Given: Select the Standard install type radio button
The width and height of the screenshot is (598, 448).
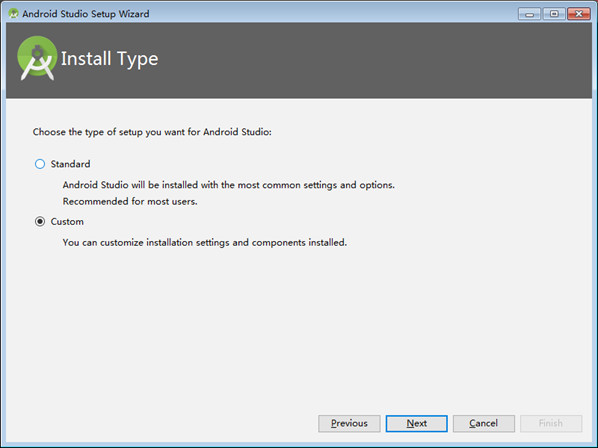Looking at the screenshot, I should [x=40, y=164].
